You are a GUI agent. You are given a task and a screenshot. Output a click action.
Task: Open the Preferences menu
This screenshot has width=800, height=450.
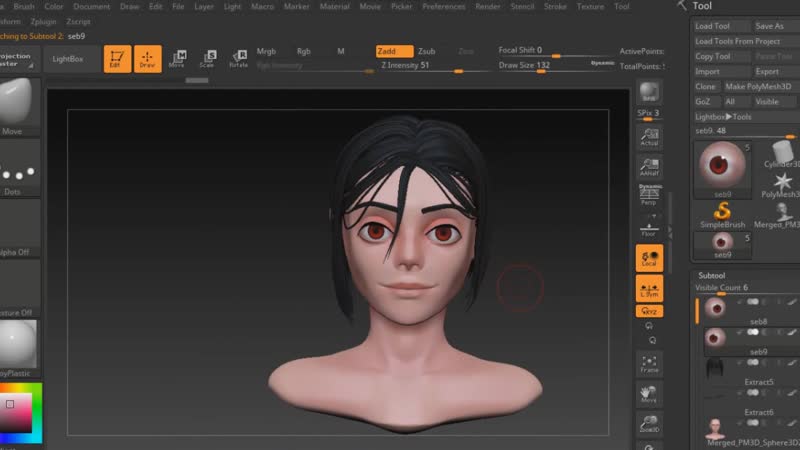pos(443,7)
